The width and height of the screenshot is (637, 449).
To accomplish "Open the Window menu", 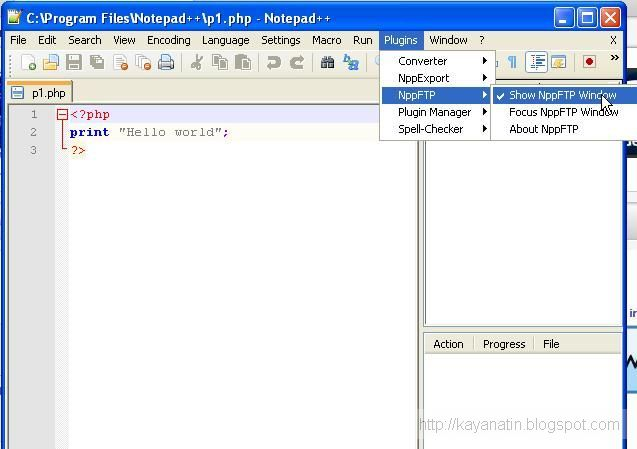I will (x=448, y=40).
